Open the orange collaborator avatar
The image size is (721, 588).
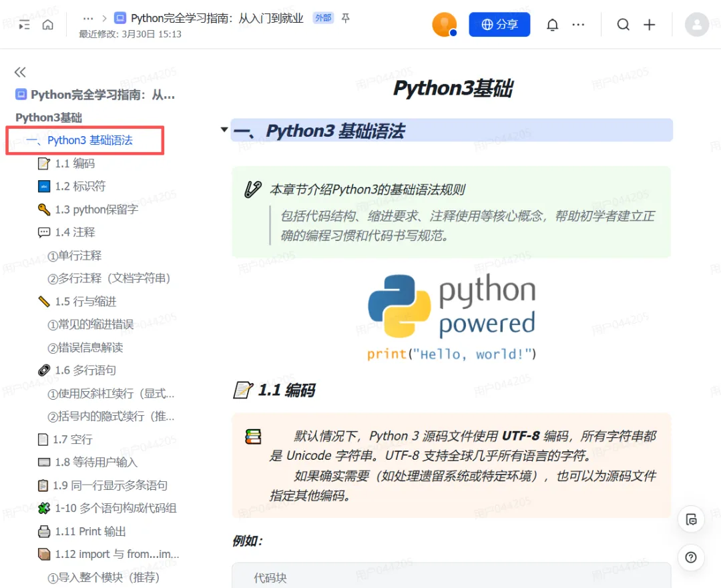444,25
